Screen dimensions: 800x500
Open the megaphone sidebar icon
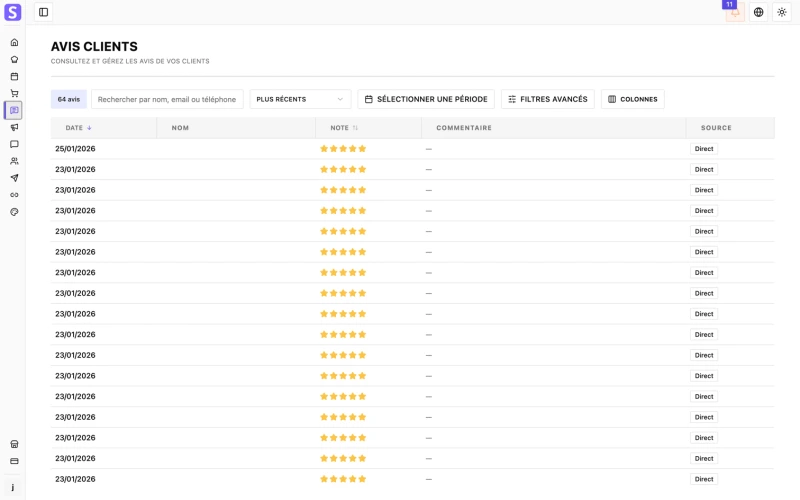point(14,127)
